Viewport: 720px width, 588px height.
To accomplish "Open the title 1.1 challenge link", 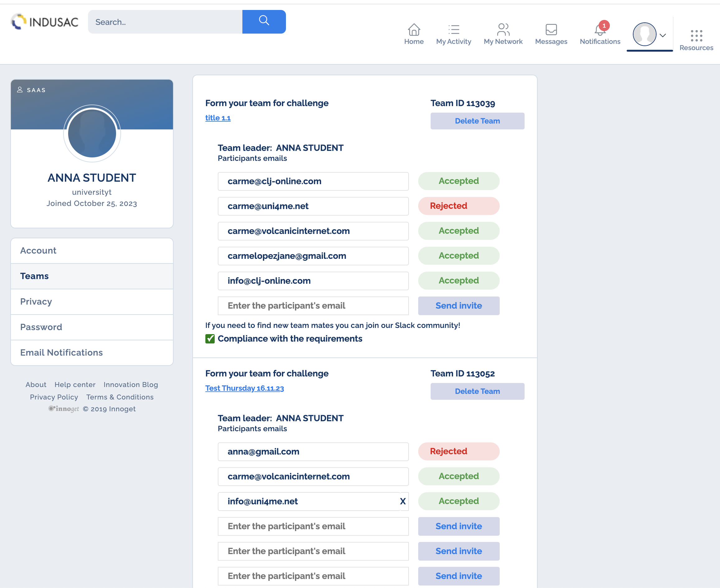I will (x=218, y=118).
